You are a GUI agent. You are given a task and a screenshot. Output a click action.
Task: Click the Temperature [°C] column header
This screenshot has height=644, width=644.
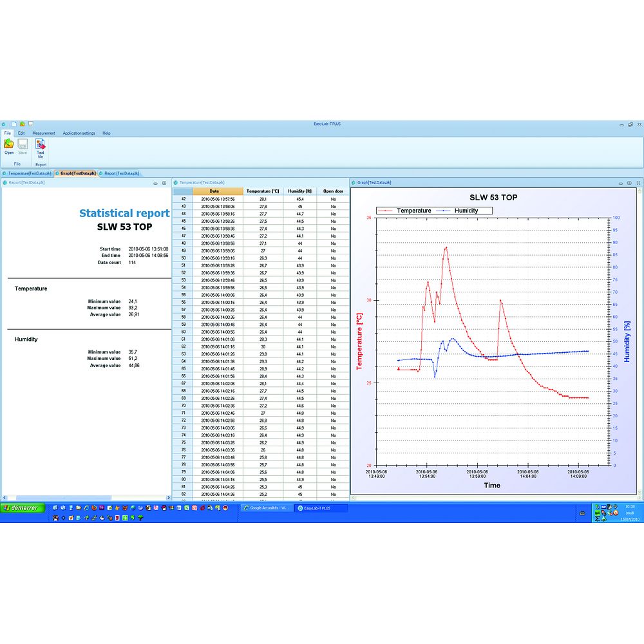(x=263, y=191)
